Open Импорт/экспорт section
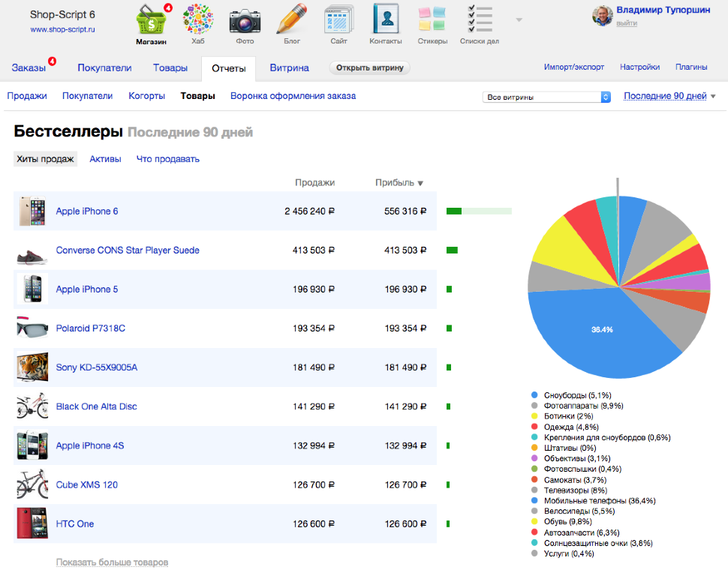 tap(574, 67)
